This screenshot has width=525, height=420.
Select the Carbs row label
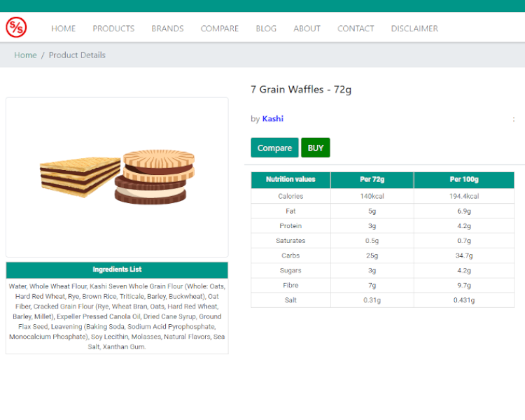click(290, 255)
